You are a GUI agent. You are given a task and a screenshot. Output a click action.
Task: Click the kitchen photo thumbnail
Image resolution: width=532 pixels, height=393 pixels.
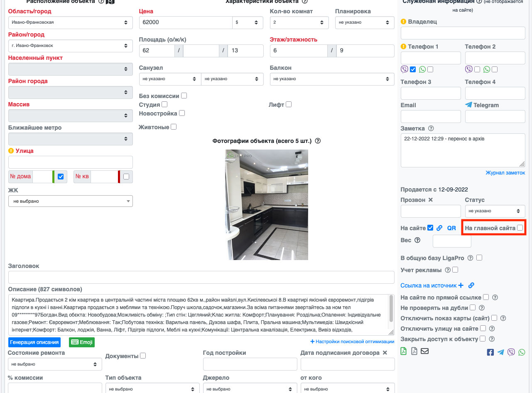[x=267, y=205]
